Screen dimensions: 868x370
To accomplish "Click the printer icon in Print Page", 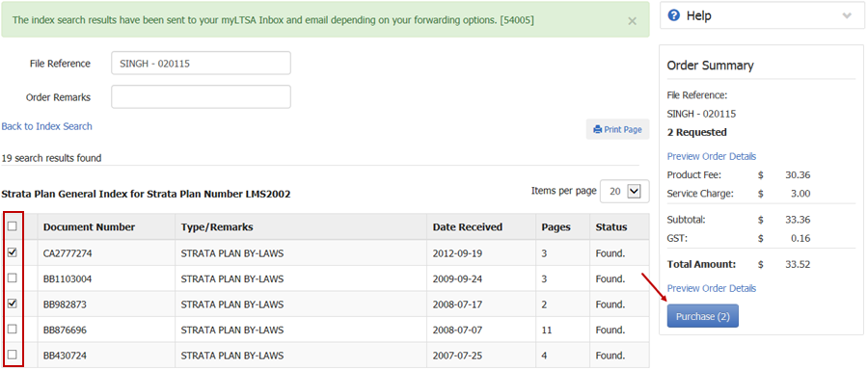I will pos(597,130).
